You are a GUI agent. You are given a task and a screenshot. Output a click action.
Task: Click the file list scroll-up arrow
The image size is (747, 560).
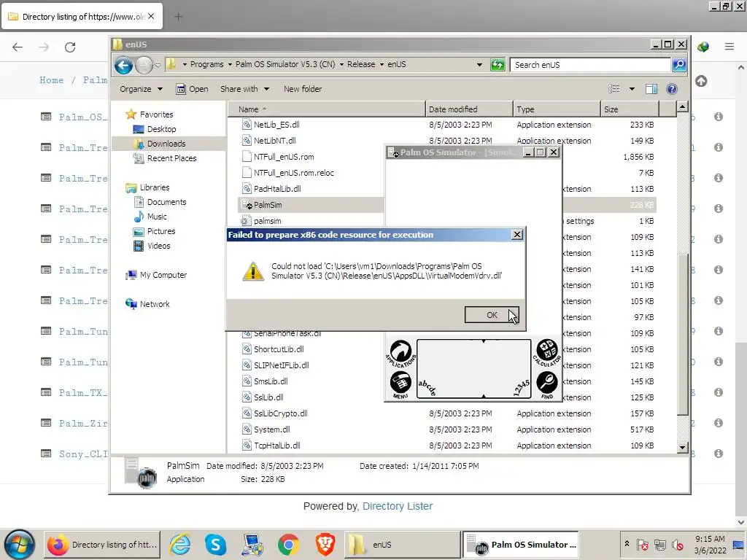(682, 107)
